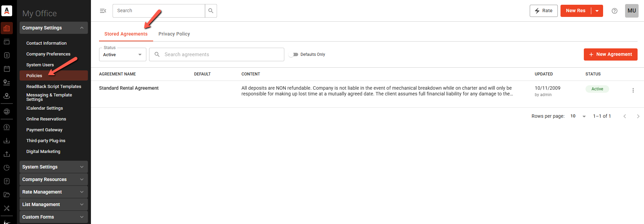
Task: Click the magnifier search button in top bar
Action: click(x=211, y=11)
